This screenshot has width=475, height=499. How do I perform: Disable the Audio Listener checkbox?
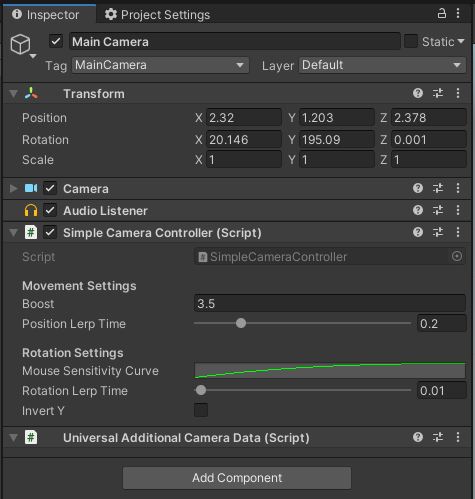[x=50, y=210]
